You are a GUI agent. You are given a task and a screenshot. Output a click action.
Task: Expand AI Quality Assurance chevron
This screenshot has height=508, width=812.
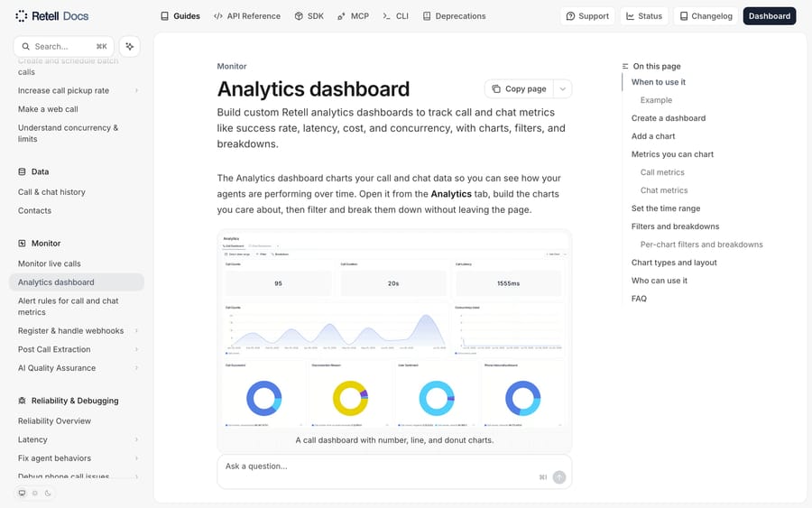pos(137,368)
